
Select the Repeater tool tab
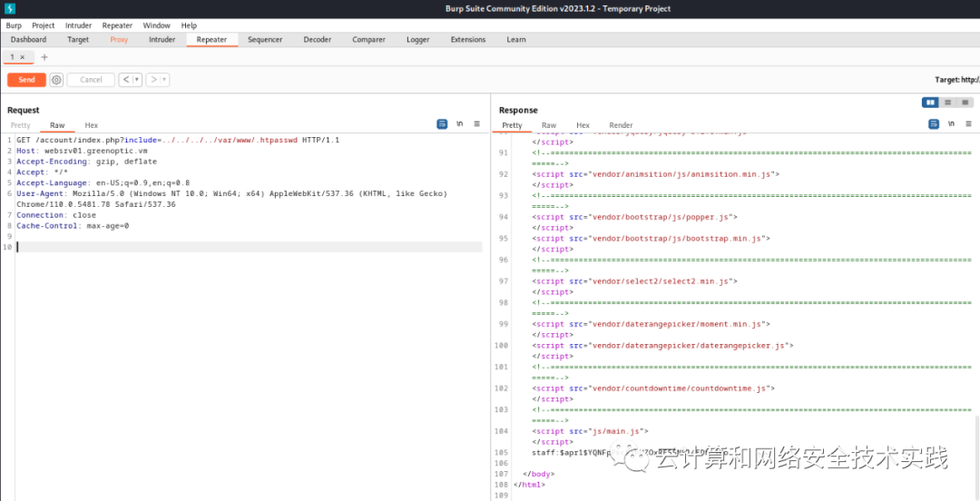click(211, 39)
